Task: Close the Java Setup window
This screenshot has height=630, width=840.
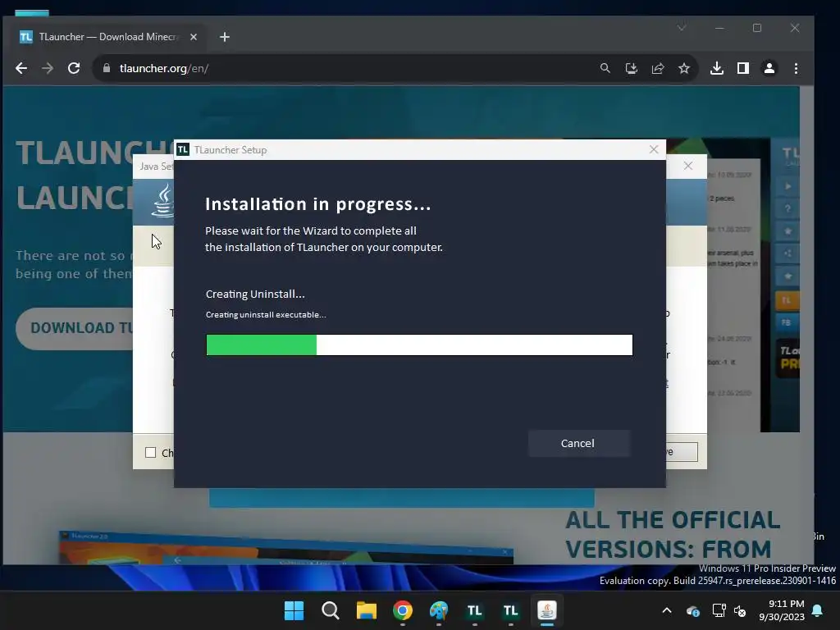Action: pyautogui.click(x=688, y=166)
